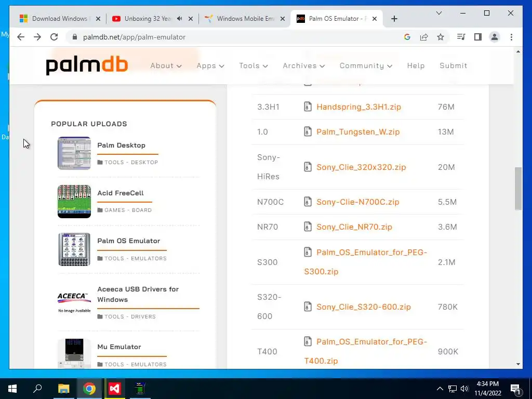Click the page vertical scrollbar thumb
Viewport: 532px width, 399px height.
(518, 188)
